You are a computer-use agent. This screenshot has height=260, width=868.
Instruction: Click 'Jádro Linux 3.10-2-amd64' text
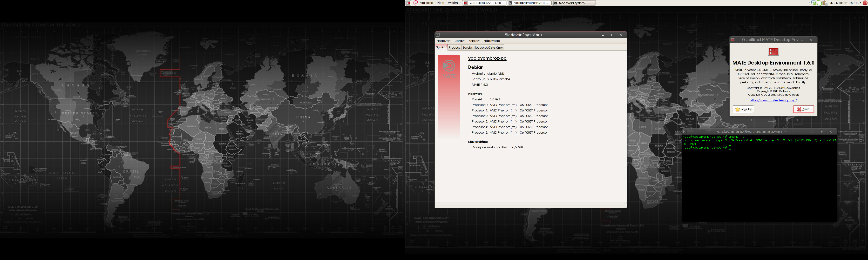pos(491,79)
